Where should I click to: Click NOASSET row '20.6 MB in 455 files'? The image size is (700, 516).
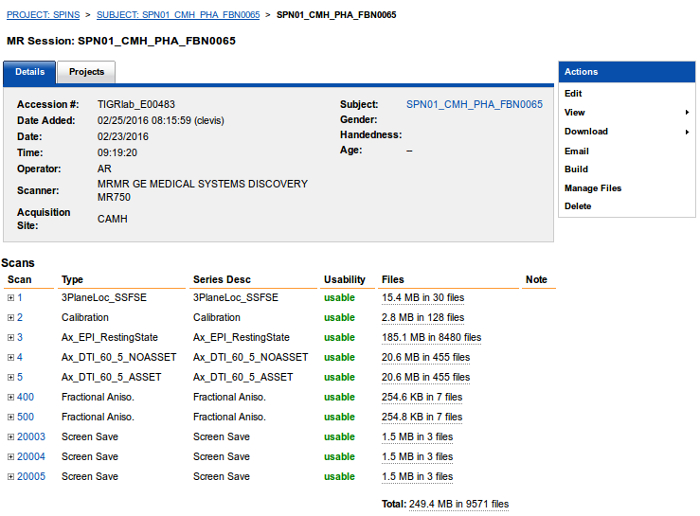(x=425, y=357)
